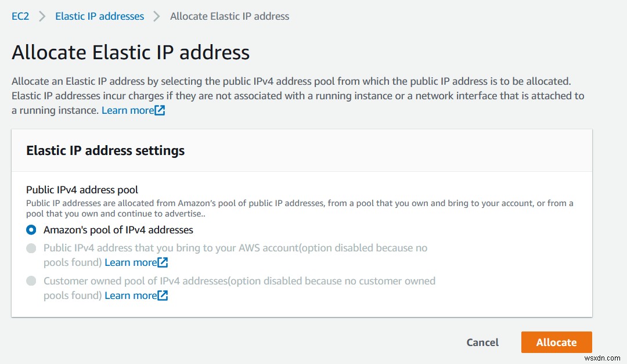Screen dimensions: 627x364
Task: Select Amazon's pool of IPv4 addresses
Action: point(31,229)
